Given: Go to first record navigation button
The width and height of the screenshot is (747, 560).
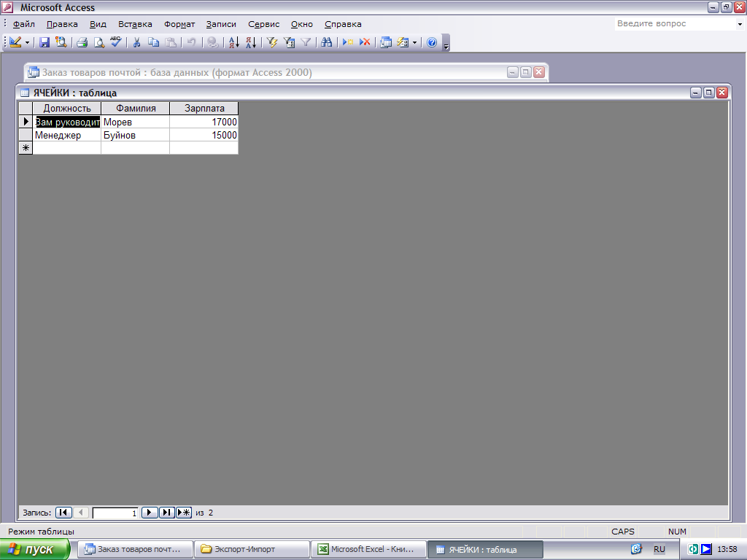Looking at the screenshot, I should point(63,513).
